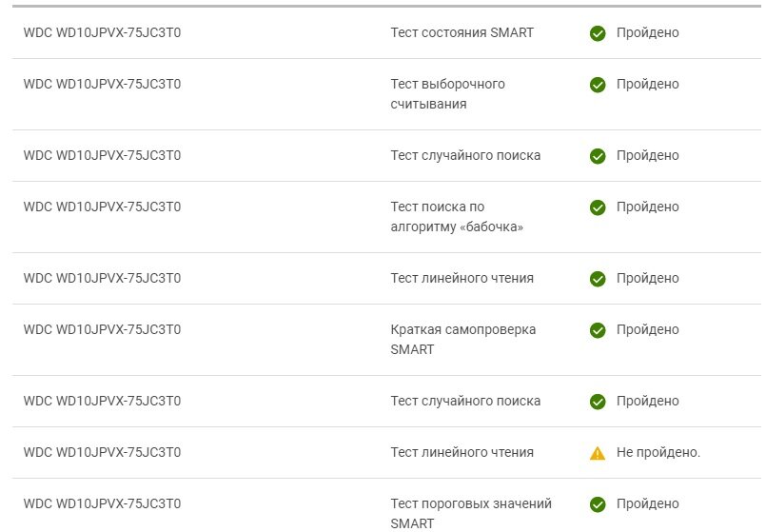The image size is (766, 532).
Task: Click drive name in SMART threshold test row
Action: tap(102, 503)
